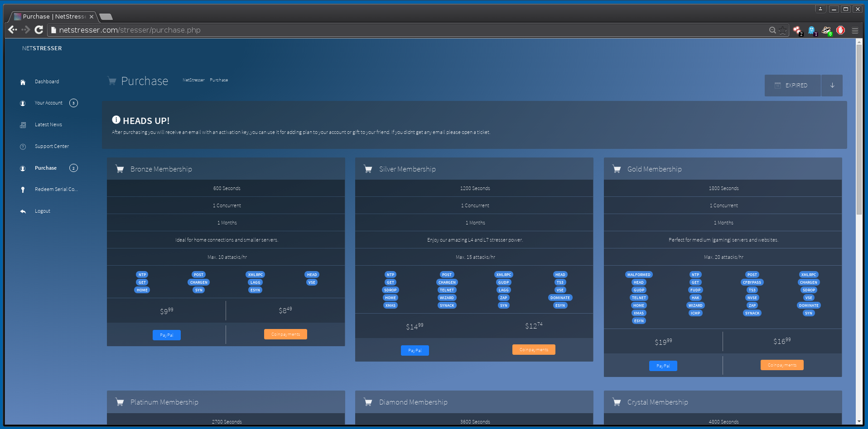The width and height of the screenshot is (868, 429).
Task: Click the vertical page scrollbar thumb
Action: click(859, 129)
